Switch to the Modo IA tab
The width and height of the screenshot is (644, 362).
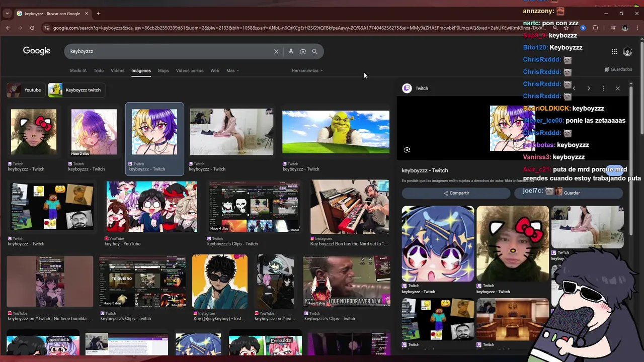(78, 70)
